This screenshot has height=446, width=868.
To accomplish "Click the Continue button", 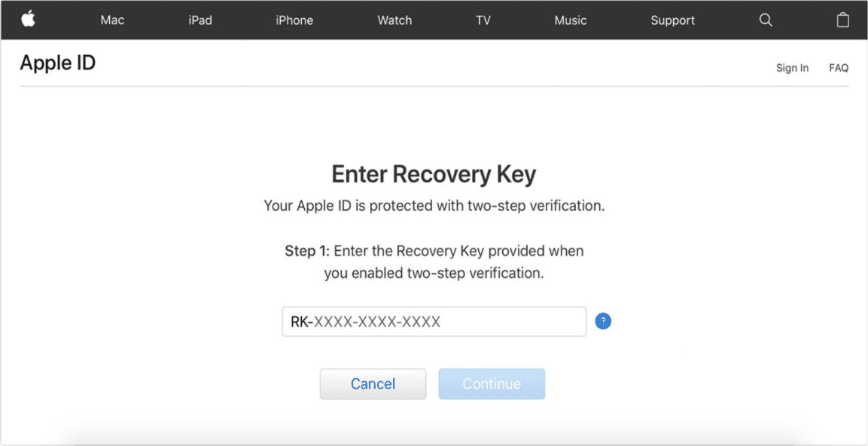I will [x=492, y=384].
